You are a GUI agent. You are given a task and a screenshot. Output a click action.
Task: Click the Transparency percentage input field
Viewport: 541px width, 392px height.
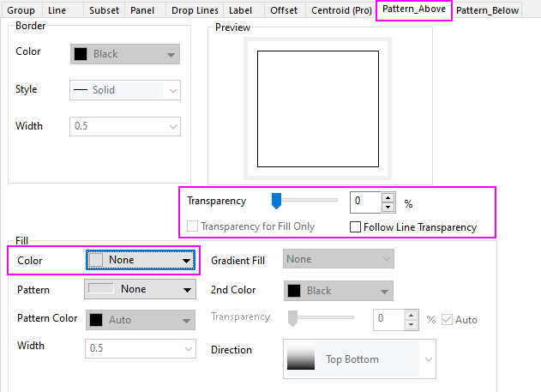click(x=366, y=202)
